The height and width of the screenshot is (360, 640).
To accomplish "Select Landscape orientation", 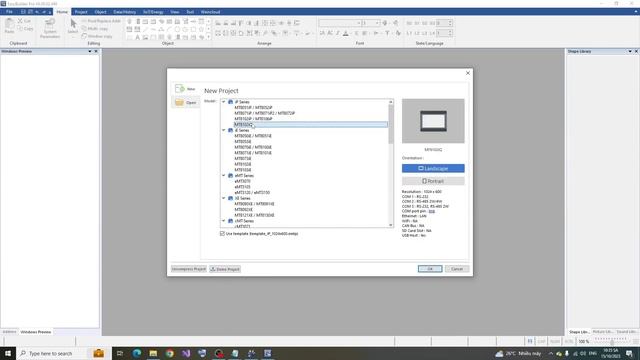I will (x=433, y=168).
